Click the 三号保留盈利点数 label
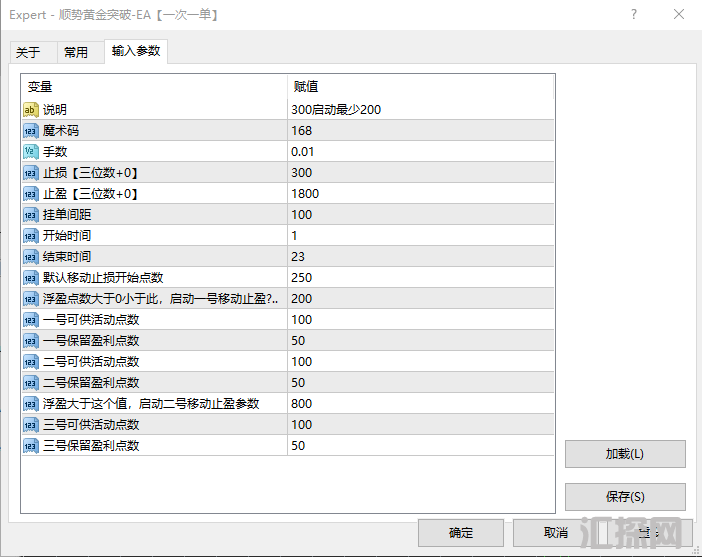 pos(91,446)
